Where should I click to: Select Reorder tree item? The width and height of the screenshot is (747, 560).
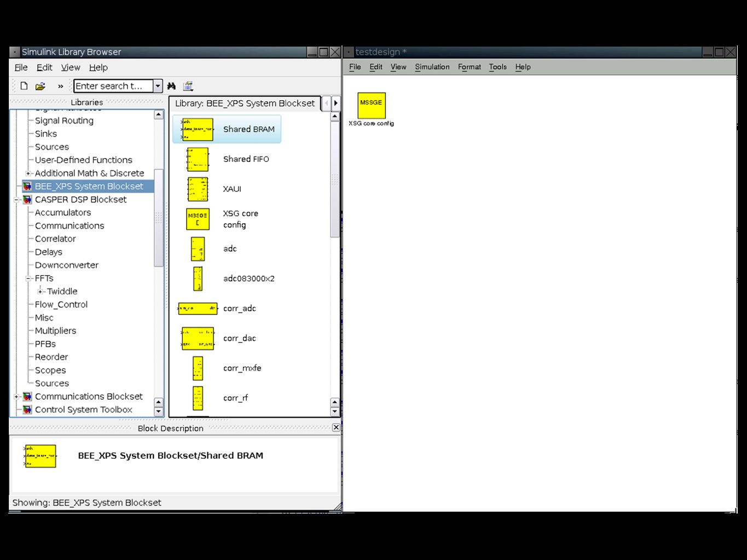click(51, 357)
